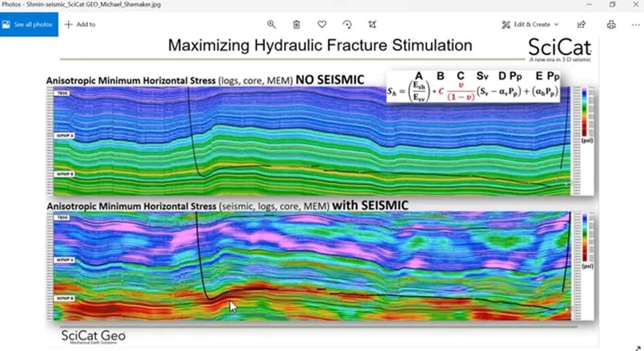Click the Share icon

coord(581,24)
